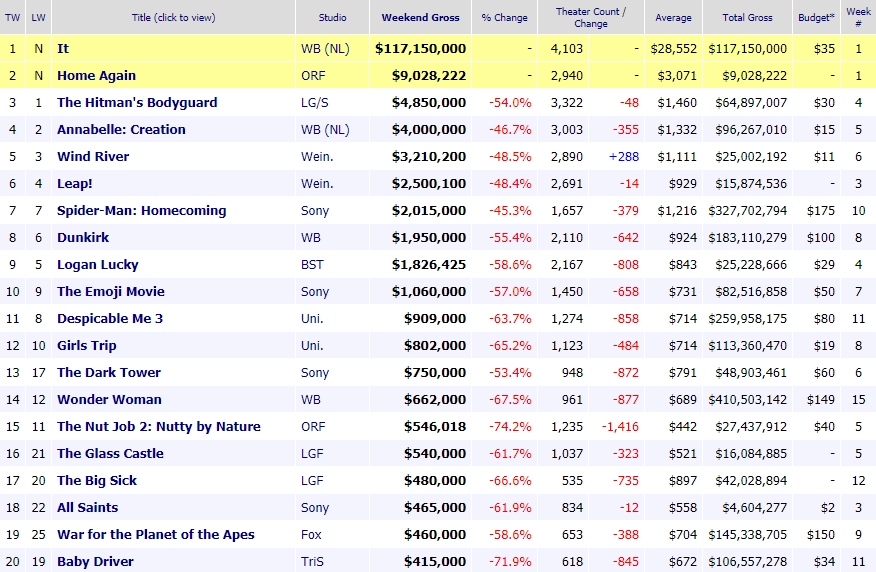Select Wind River's theater change +288
Image resolution: width=876 pixels, height=572 pixels.
[623, 156]
